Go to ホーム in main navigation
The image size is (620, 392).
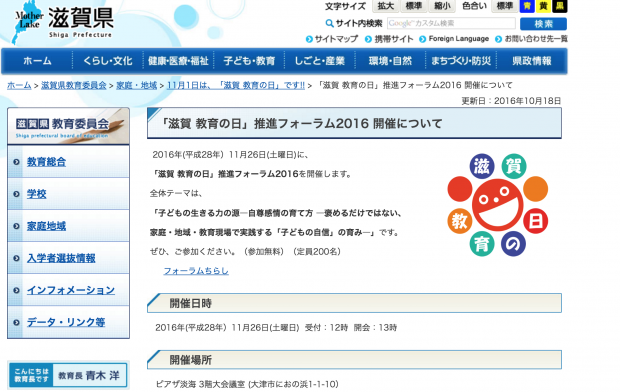tap(37, 61)
